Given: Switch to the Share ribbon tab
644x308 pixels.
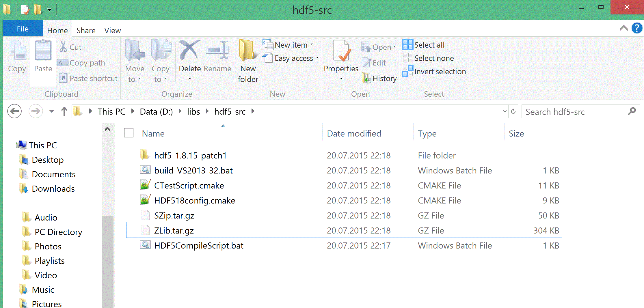Looking at the screenshot, I should pyautogui.click(x=86, y=30).
